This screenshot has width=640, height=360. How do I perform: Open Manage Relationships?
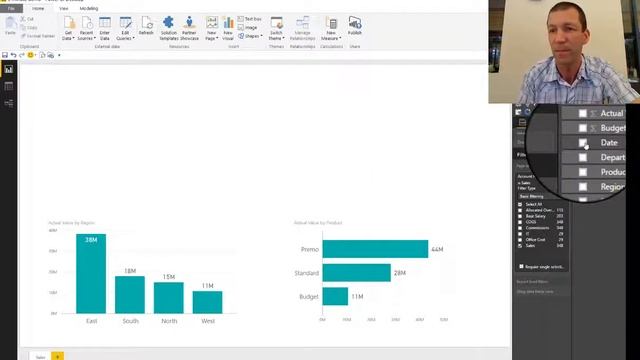(302, 29)
